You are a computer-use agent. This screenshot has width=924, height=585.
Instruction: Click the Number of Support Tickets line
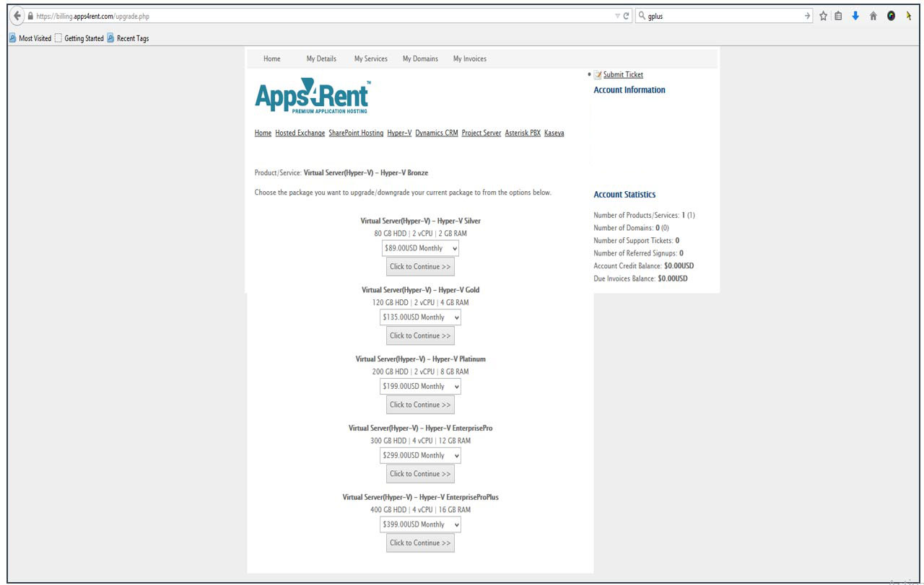(x=636, y=241)
